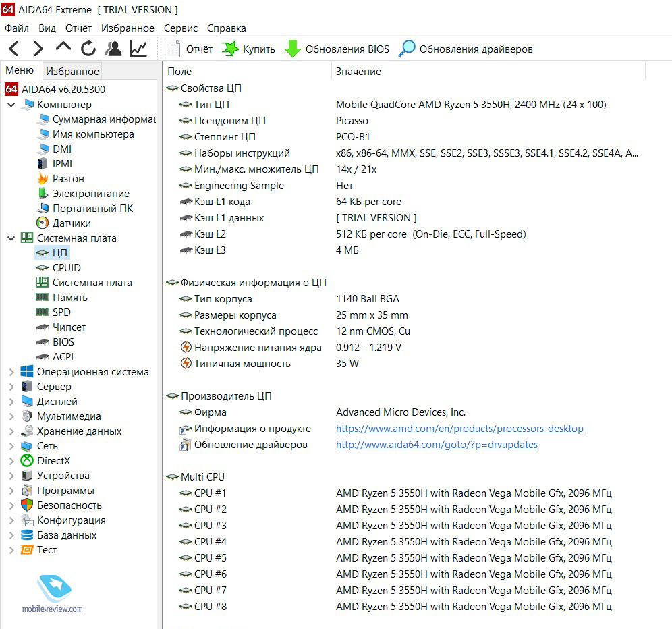
Task: Click the Программы icon in tree
Action: click(27, 491)
